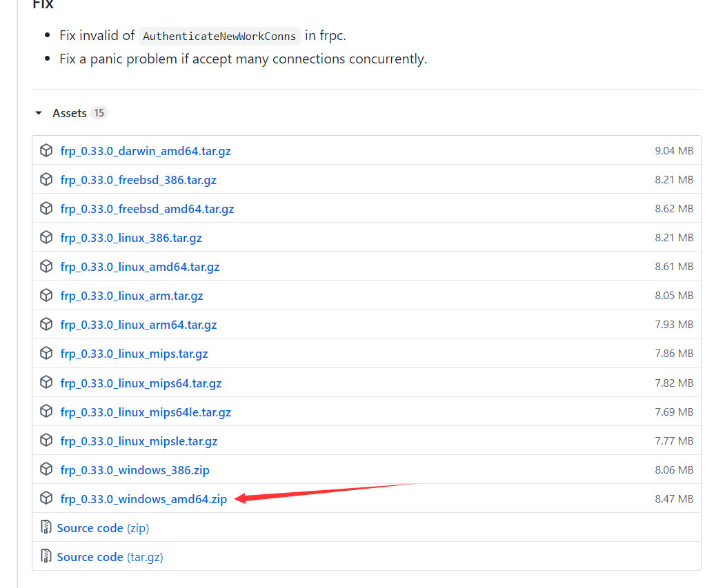Download frp_0.33.0_linux_arm.tar.gz
Image resolution: width=725 pixels, height=588 pixels.
[x=131, y=296]
